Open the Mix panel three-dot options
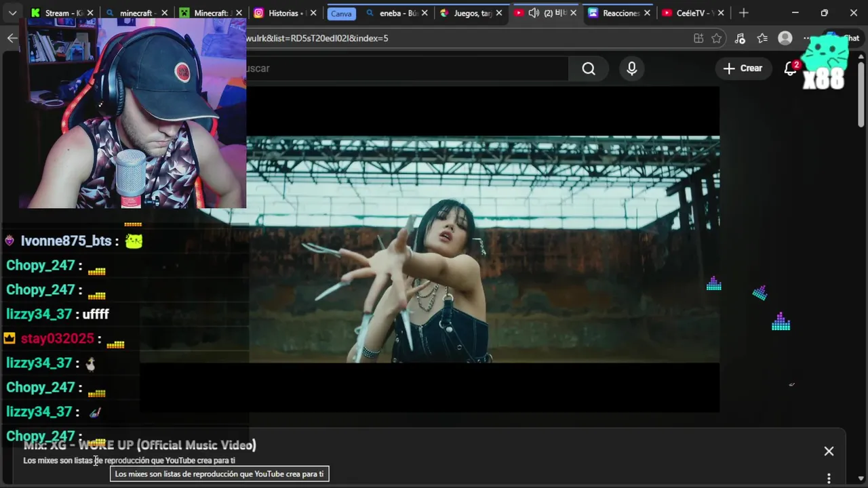Screen dimensions: 868x488 pyautogui.click(x=829, y=479)
